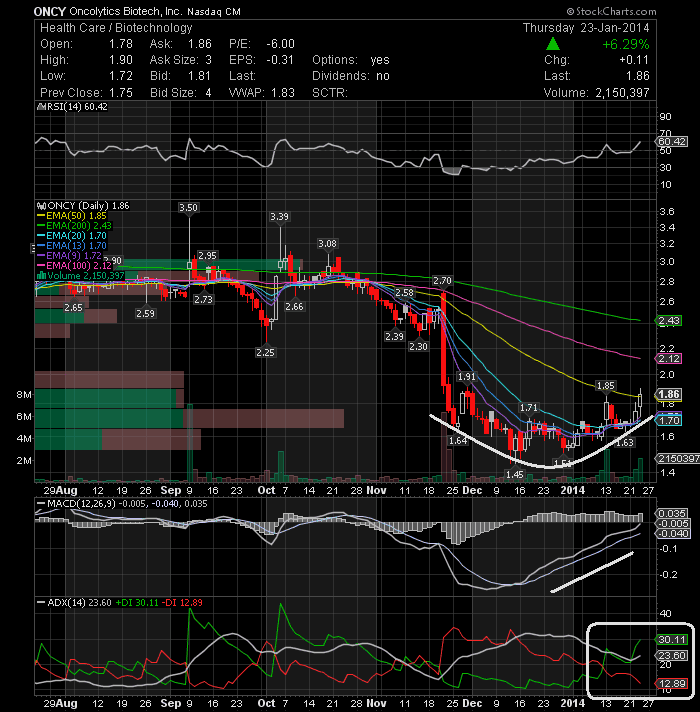Viewport: 700px width, 712px height.
Task: Click the 1.91 price annotation
Action: click(x=467, y=376)
